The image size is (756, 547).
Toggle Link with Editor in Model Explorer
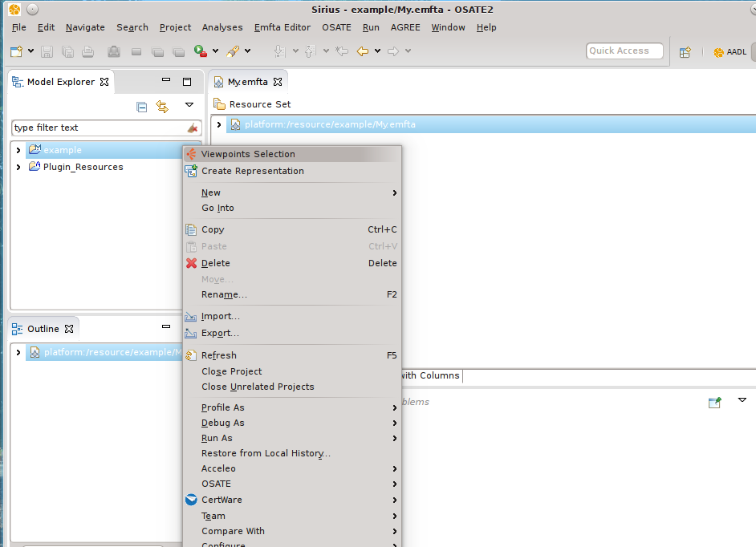162,107
